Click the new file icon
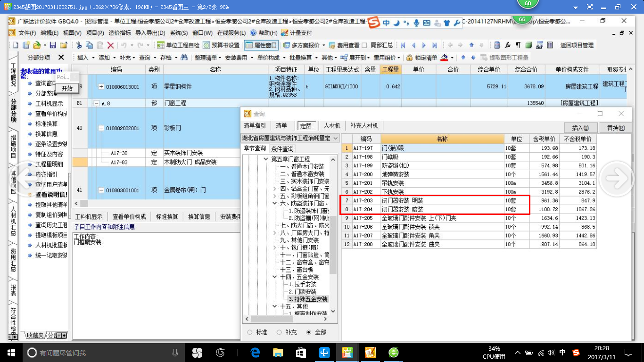Screen dimensions: 644x362 coord(15,45)
